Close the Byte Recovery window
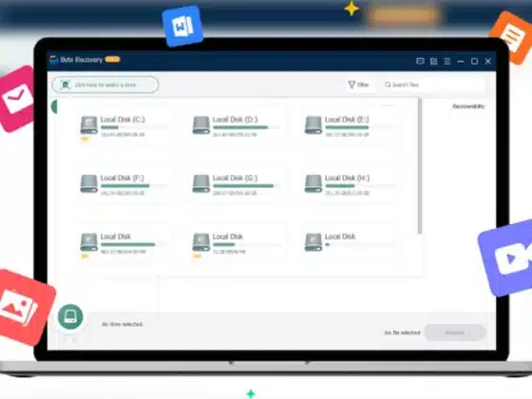The width and height of the screenshot is (532, 399). [488, 62]
